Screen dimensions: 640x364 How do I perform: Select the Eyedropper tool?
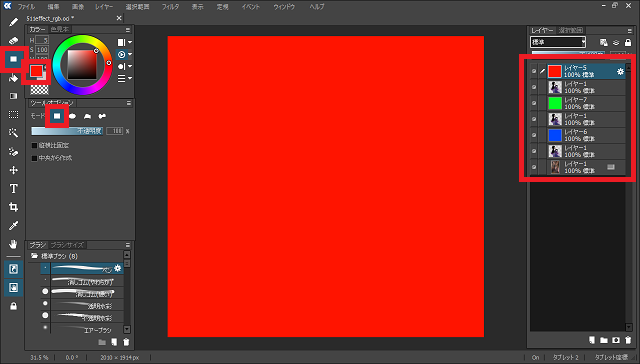click(13, 226)
